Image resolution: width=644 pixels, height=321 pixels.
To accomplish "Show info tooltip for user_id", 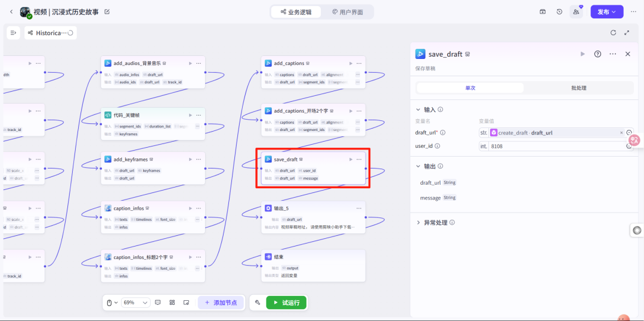I will (x=438, y=146).
